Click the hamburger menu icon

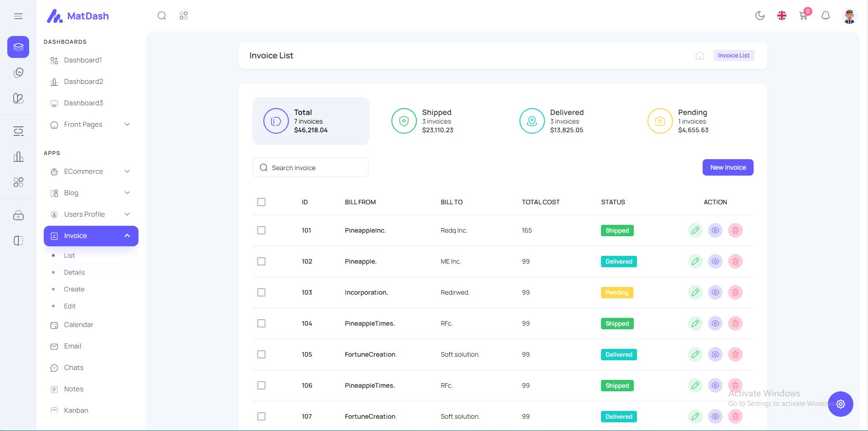(x=18, y=16)
